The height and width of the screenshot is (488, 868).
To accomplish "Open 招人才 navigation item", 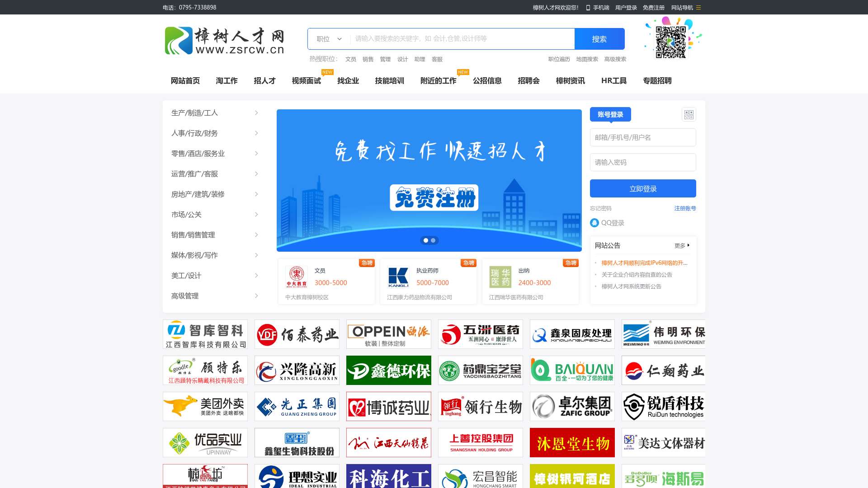I will click(264, 81).
